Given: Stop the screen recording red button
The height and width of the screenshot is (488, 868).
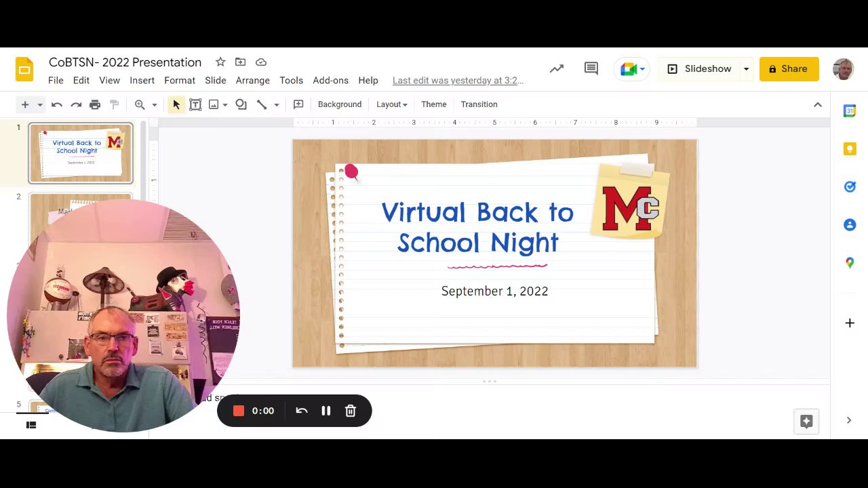Looking at the screenshot, I should pyautogui.click(x=239, y=411).
